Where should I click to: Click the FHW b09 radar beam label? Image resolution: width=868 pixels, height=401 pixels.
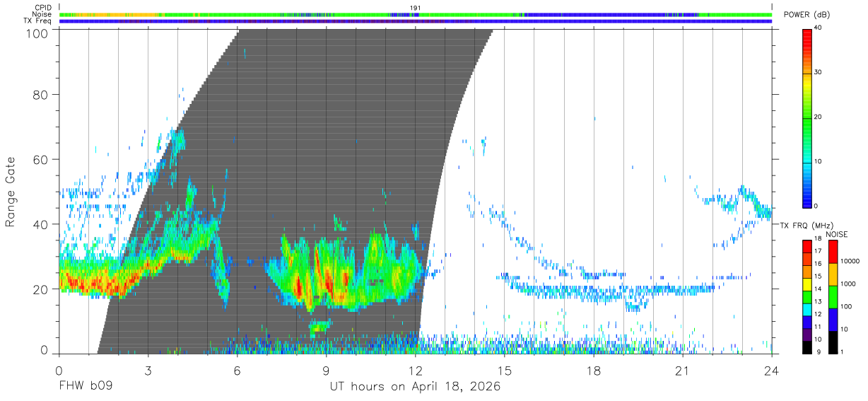pos(86,387)
